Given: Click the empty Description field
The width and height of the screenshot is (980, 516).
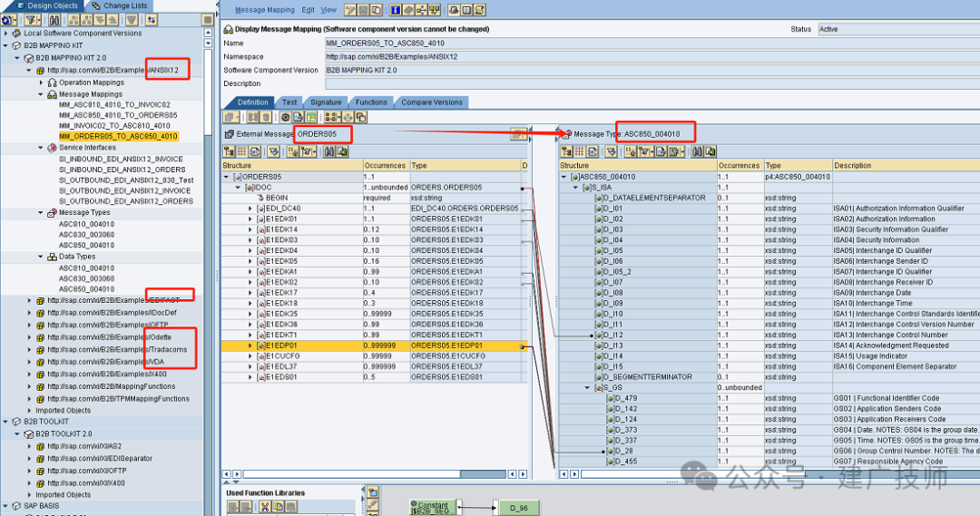Looking at the screenshot, I should coord(652,83).
